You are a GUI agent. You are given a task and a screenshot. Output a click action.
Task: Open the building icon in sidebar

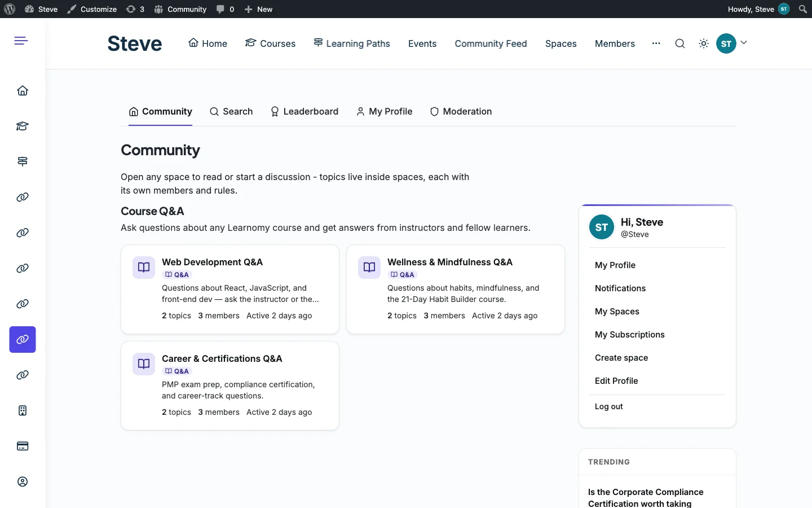pos(23,410)
